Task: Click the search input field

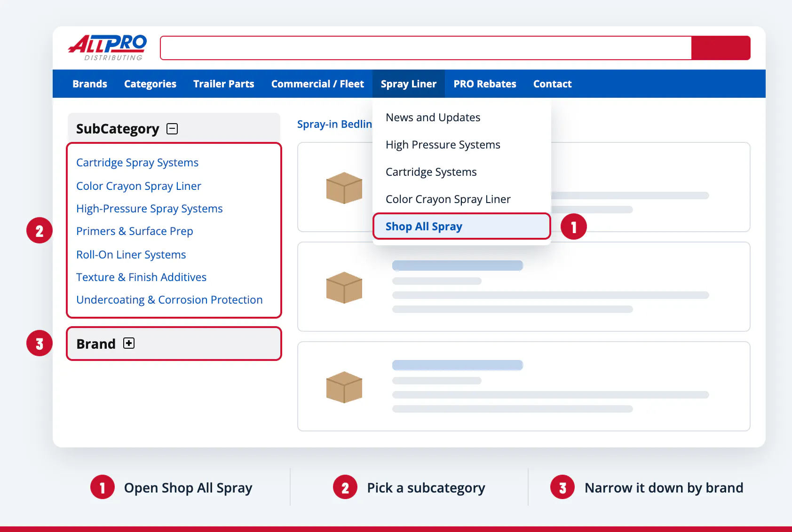Action: click(426, 48)
